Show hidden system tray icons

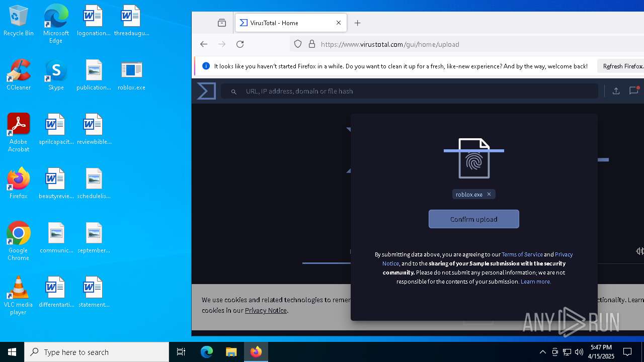click(542, 352)
